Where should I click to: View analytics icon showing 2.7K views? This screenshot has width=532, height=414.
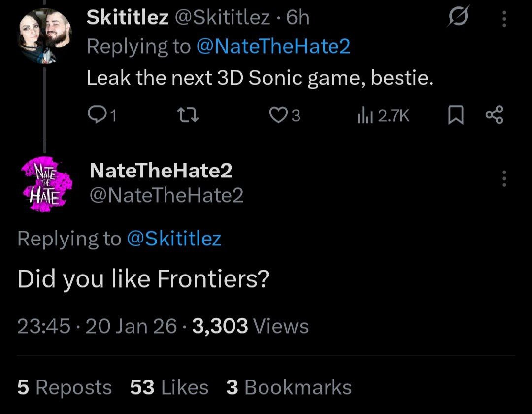(363, 115)
